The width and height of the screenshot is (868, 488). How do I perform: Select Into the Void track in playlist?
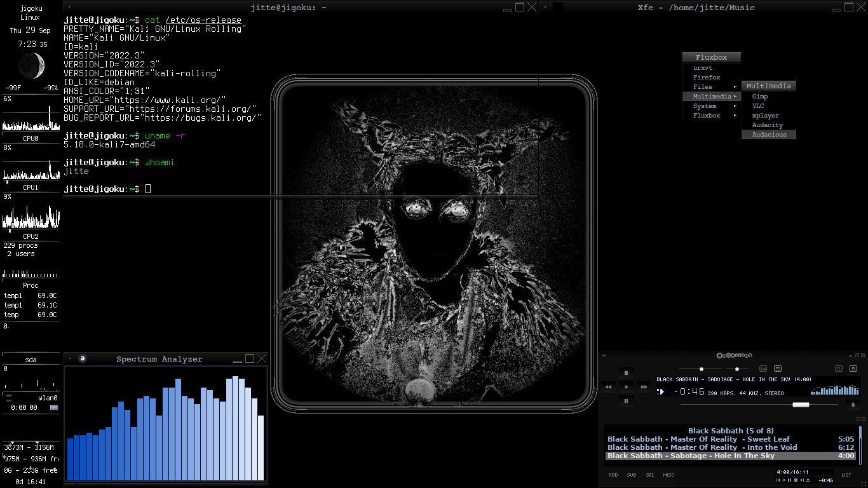coord(731,447)
